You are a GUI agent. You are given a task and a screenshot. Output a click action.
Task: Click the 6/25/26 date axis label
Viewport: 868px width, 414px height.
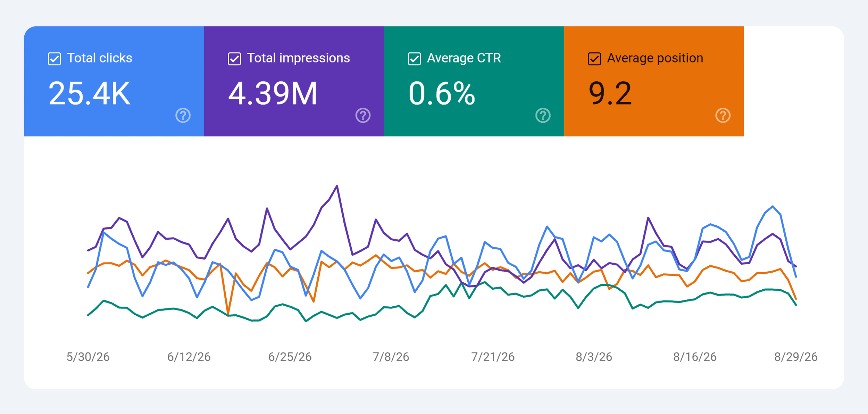pyautogui.click(x=290, y=357)
